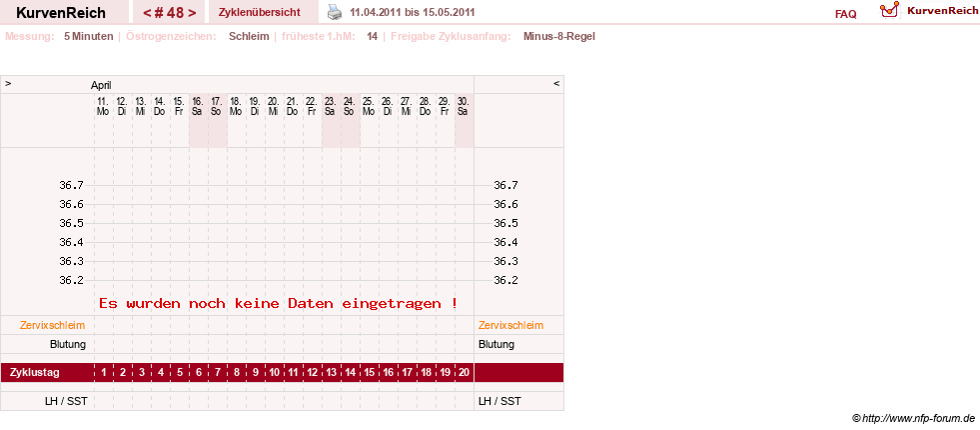Select the date column 16. Sa

pyautogui.click(x=198, y=106)
